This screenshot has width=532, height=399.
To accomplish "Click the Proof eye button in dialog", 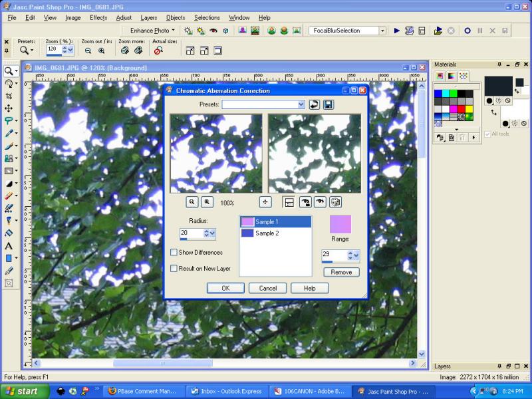I will tap(320, 202).
